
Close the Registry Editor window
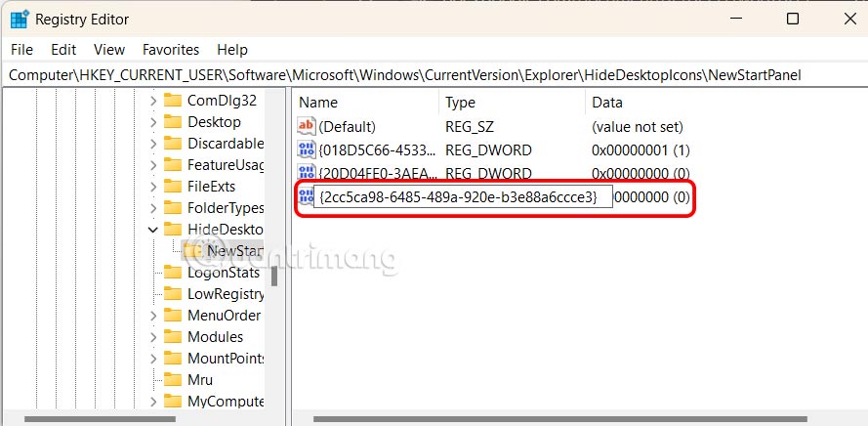pyautogui.click(x=850, y=19)
